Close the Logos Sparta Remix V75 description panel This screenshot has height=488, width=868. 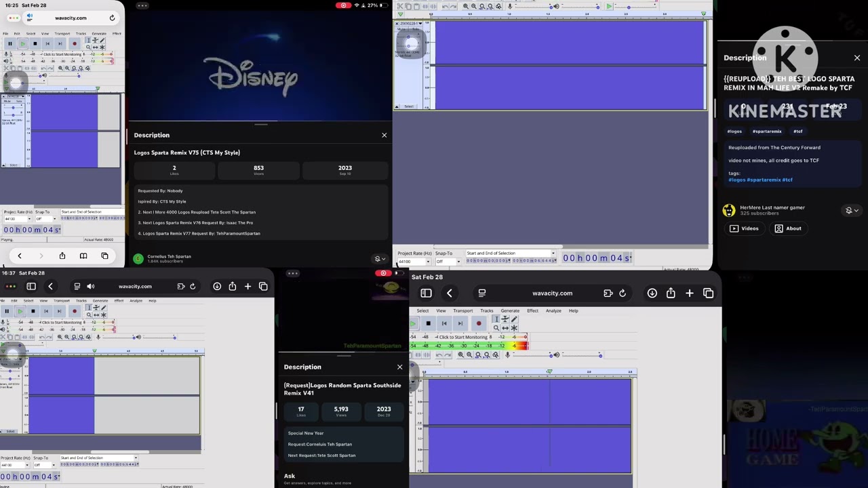click(384, 135)
